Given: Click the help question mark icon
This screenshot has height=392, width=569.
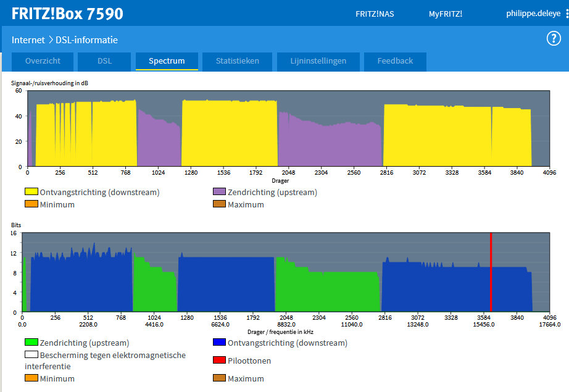Looking at the screenshot, I should tap(554, 39).
